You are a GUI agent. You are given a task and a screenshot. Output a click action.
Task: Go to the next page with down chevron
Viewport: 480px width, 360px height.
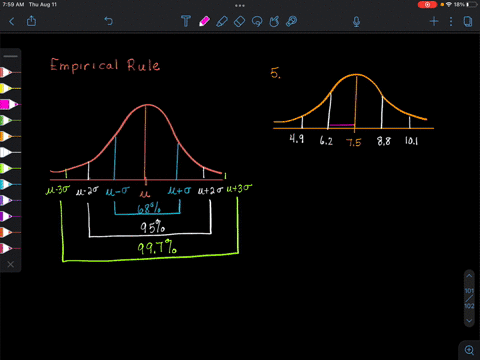469,321
